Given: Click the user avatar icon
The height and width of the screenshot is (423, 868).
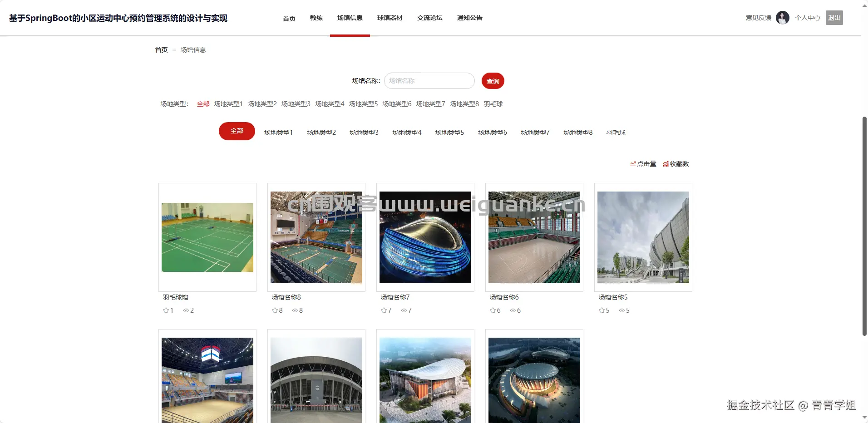Looking at the screenshot, I should [x=783, y=18].
